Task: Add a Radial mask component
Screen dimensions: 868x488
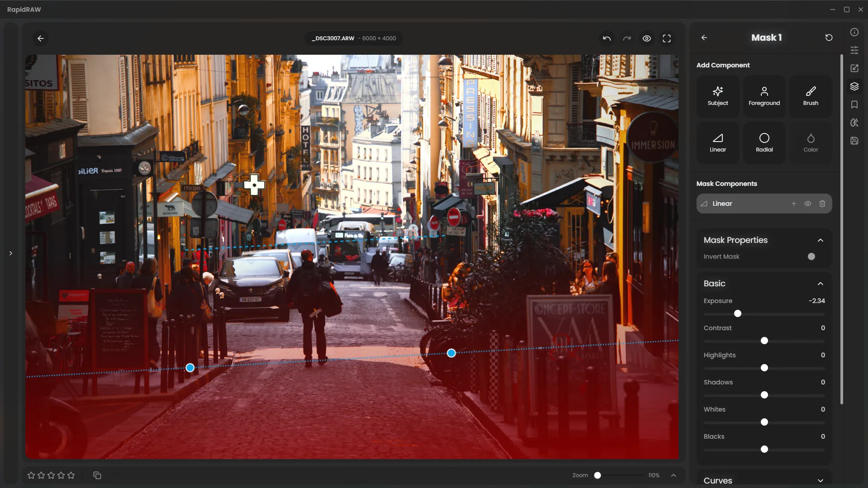Action: [764, 142]
